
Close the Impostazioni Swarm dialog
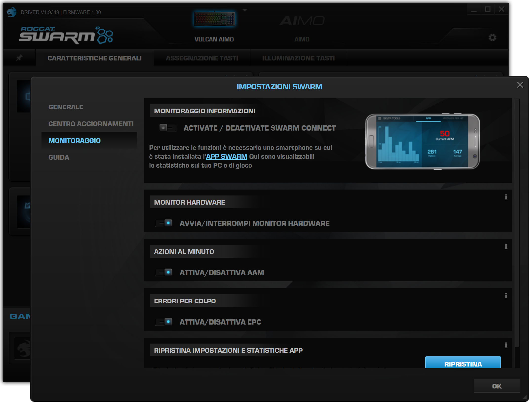tap(520, 85)
